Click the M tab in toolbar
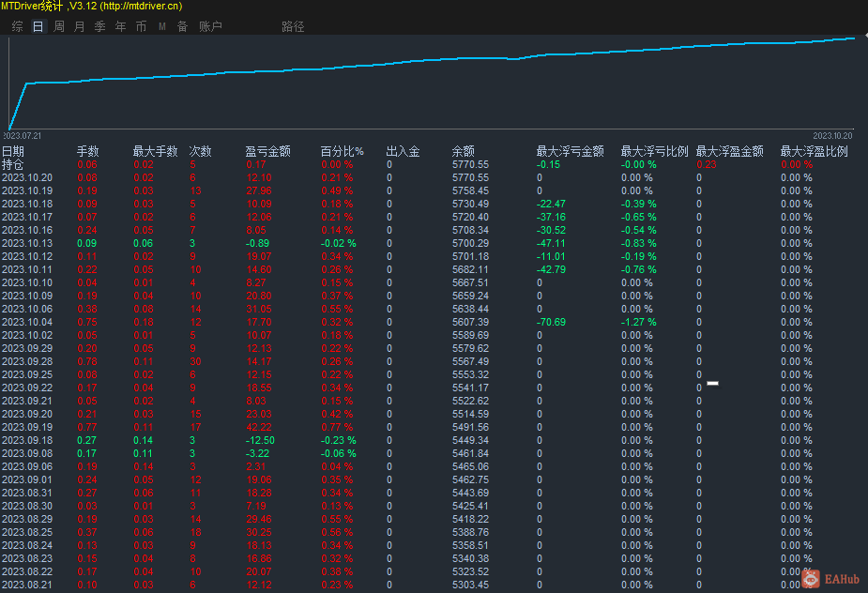 coord(161,26)
